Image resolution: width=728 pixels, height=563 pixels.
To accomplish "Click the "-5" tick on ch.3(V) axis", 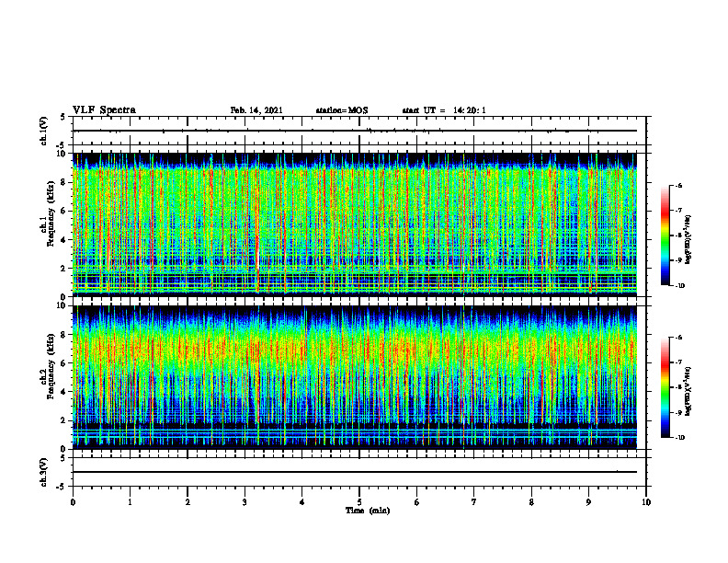I will pyautogui.click(x=63, y=487).
